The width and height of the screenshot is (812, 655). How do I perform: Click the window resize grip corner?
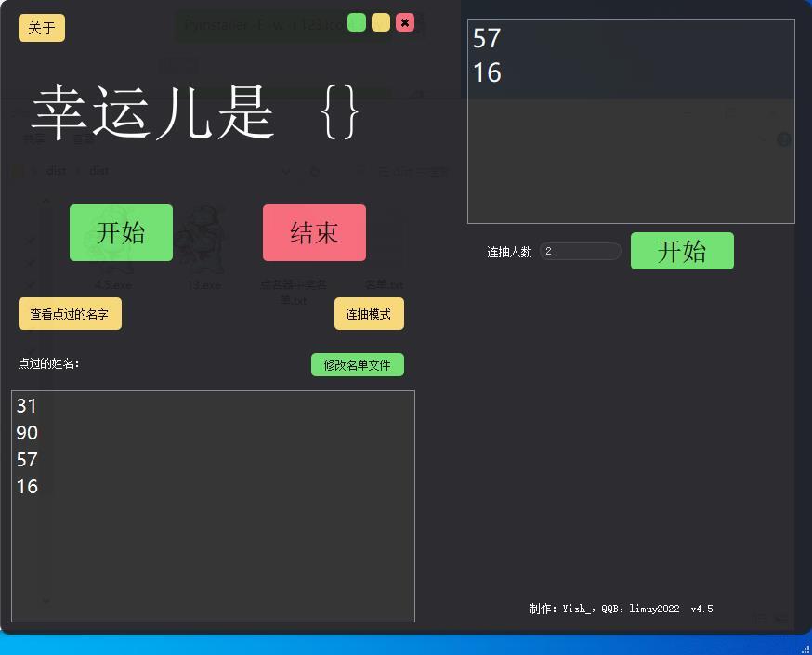805,649
